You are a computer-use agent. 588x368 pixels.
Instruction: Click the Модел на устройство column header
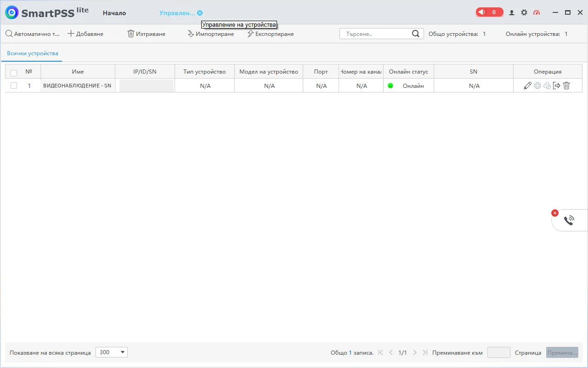click(269, 72)
